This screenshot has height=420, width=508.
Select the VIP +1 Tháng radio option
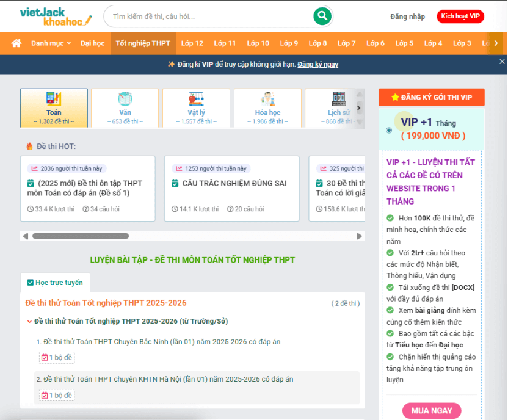tap(389, 130)
